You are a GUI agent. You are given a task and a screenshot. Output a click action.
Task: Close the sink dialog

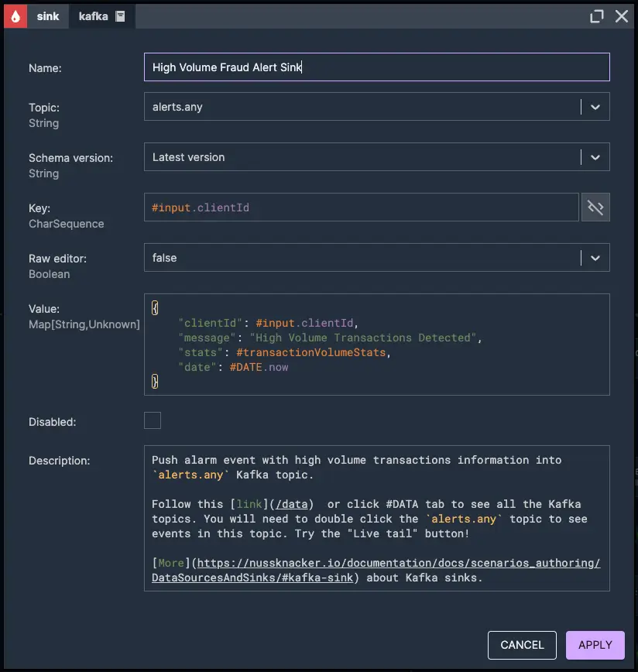tap(622, 16)
